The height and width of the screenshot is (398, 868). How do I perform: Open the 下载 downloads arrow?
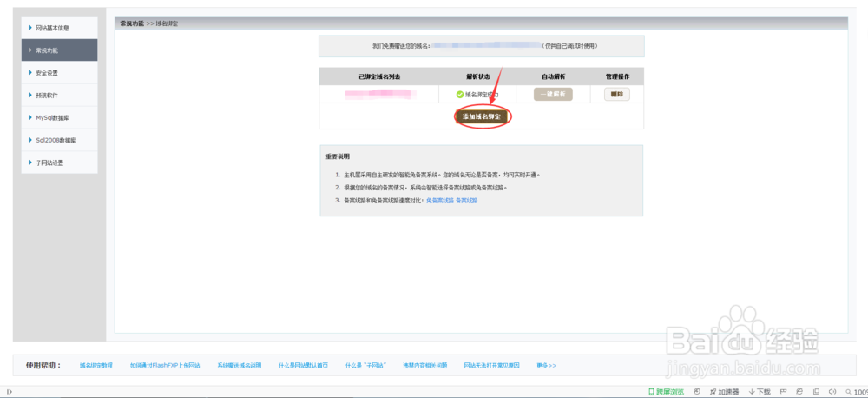(759, 392)
